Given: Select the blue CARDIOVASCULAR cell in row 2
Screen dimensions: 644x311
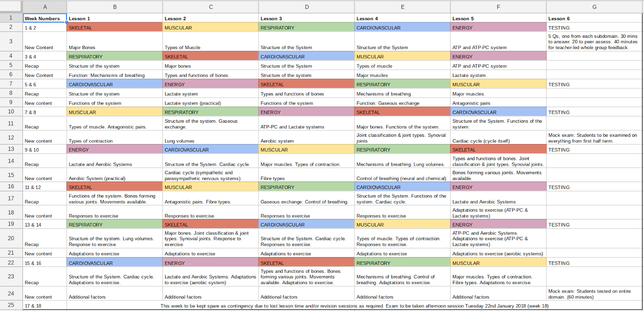Looking at the screenshot, I should point(402,27).
